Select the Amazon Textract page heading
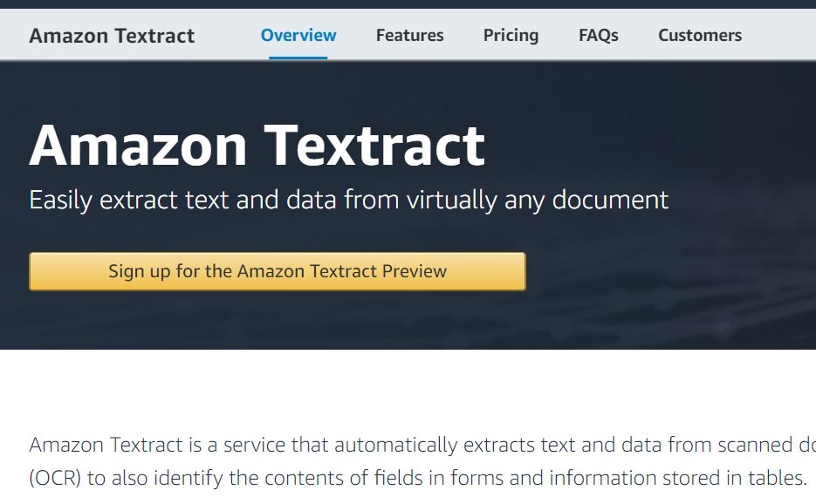816x504 pixels. tap(257, 144)
